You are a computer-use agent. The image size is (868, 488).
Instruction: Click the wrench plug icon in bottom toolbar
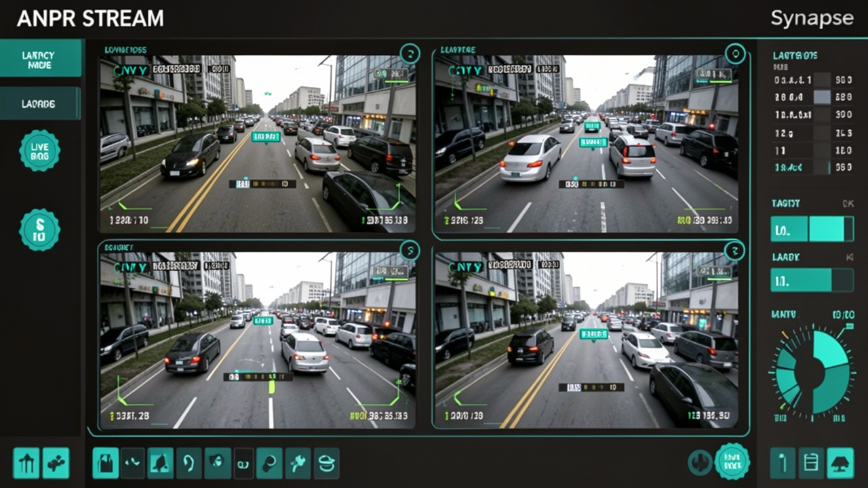pos(298,464)
